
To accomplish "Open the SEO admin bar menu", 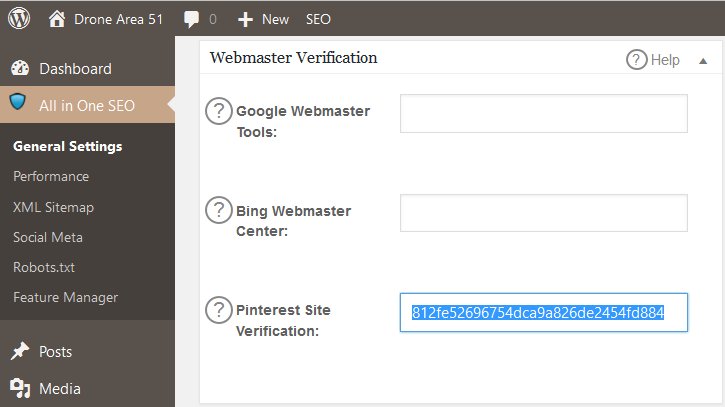I will click(318, 19).
